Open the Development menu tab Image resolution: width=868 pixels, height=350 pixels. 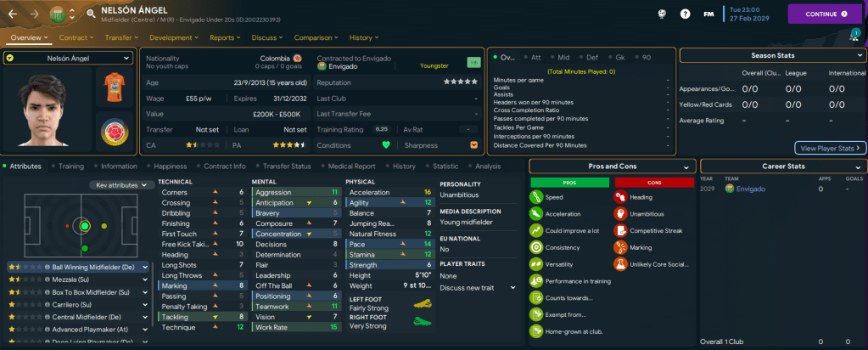pos(175,37)
